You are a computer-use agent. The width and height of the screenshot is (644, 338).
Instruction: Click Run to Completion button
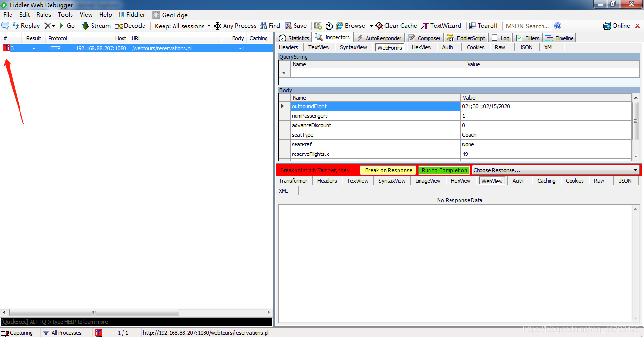pyautogui.click(x=444, y=170)
